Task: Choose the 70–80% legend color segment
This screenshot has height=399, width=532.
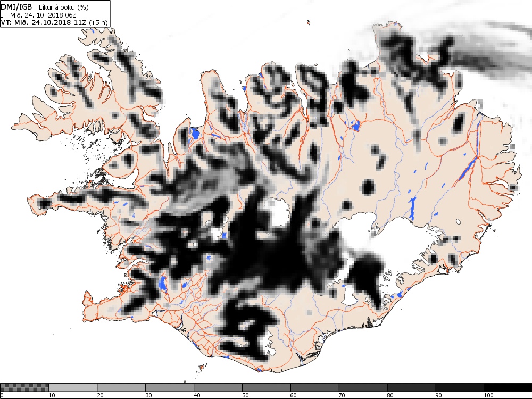Action: 363,387
